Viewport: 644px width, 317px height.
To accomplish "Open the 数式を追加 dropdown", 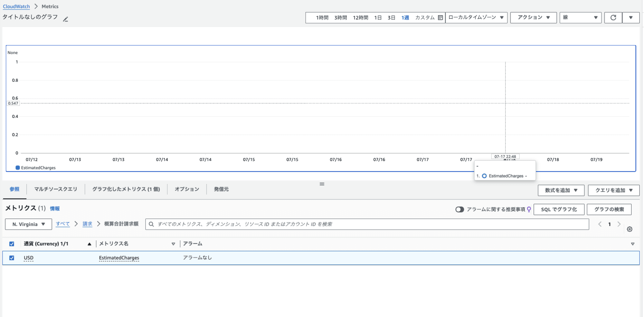I will pyautogui.click(x=561, y=190).
